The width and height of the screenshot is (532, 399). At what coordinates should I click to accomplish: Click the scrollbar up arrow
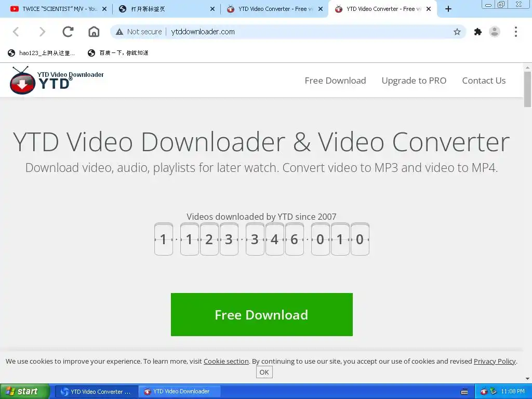527,68
